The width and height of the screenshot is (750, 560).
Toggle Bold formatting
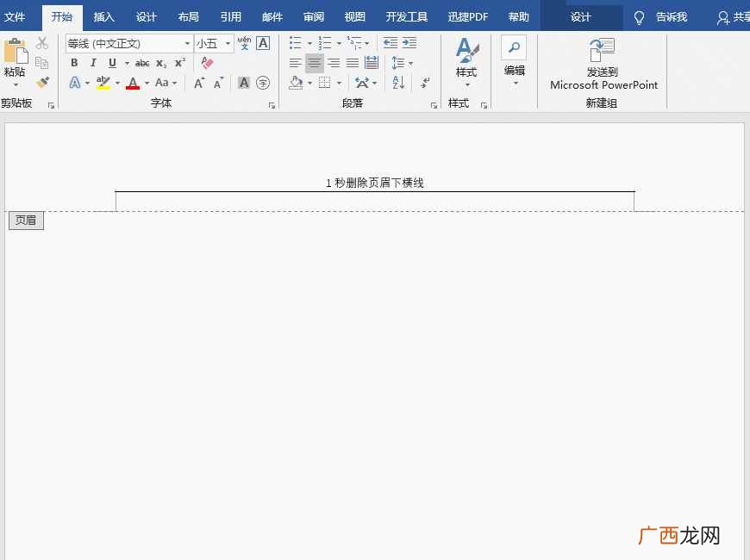click(x=74, y=63)
